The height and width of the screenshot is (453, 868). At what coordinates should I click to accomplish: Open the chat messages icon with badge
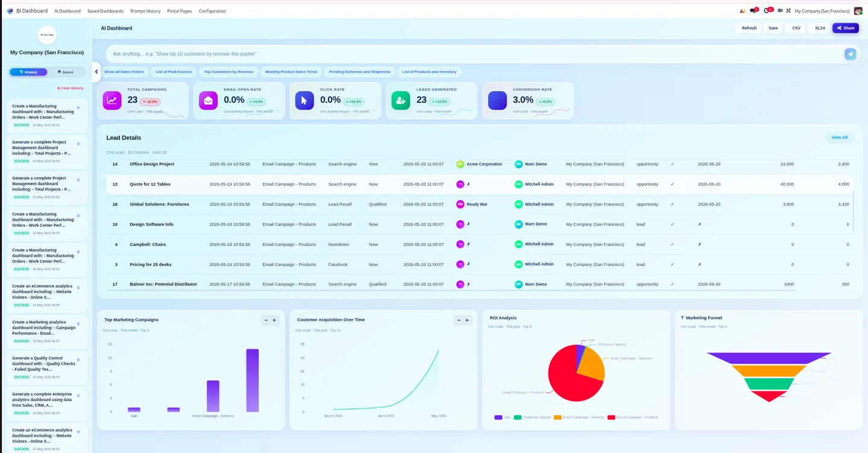(753, 11)
